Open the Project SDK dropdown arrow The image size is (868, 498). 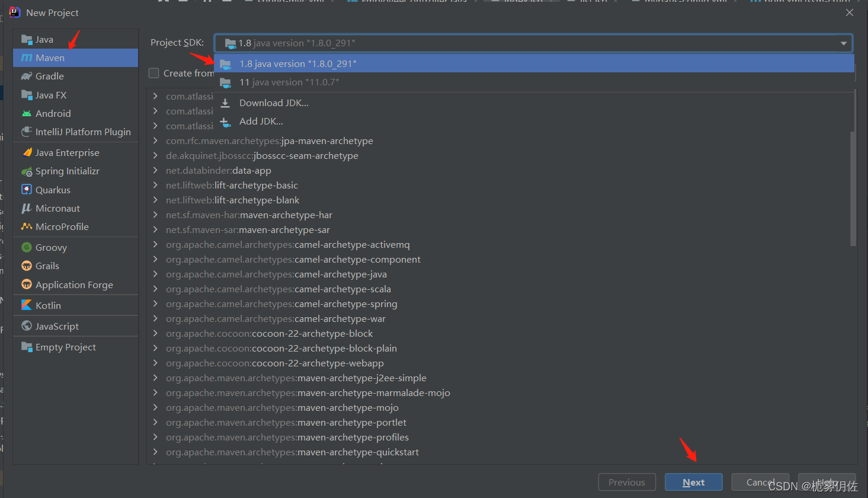pyautogui.click(x=843, y=43)
